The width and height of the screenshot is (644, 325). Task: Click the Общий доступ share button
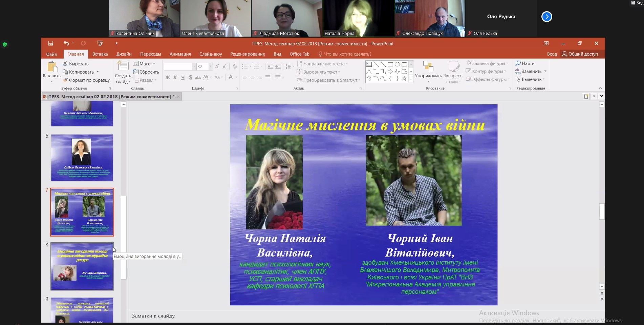(580, 54)
